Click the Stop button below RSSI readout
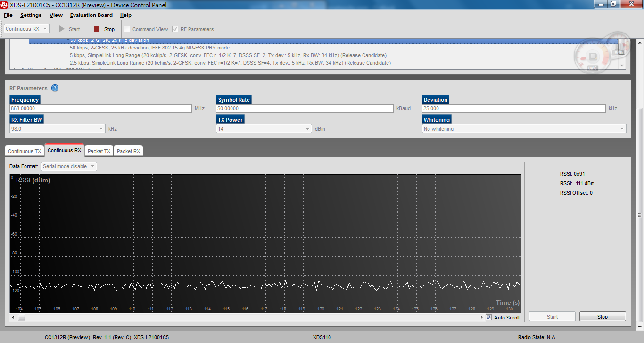 [603, 317]
